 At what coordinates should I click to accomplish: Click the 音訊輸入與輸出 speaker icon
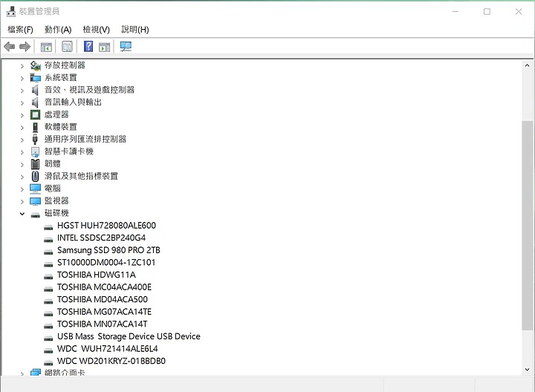(x=35, y=102)
